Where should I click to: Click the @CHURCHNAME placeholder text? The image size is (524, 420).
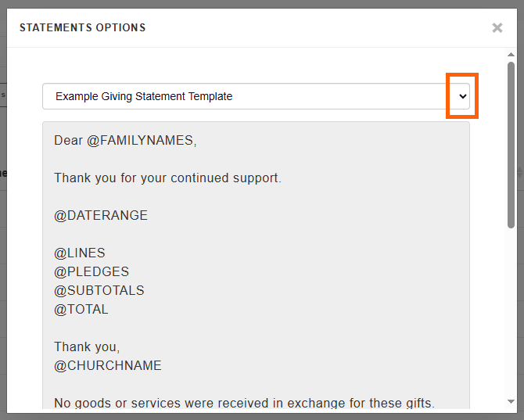[107, 366]
